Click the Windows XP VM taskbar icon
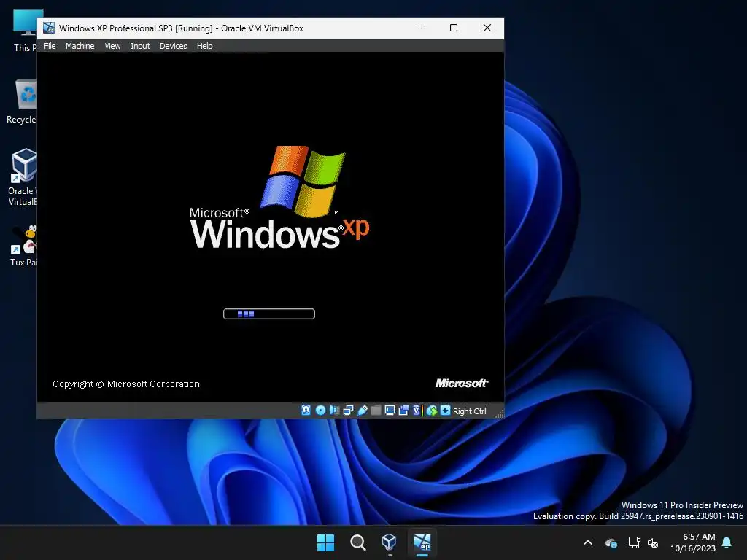This screenshot has height=560, width=747. point(422,542)
